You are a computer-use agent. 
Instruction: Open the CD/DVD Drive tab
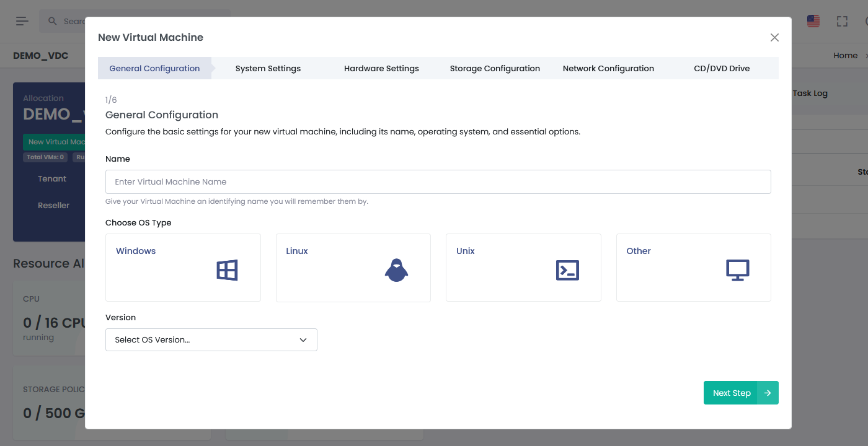click(x=722, y=68)
